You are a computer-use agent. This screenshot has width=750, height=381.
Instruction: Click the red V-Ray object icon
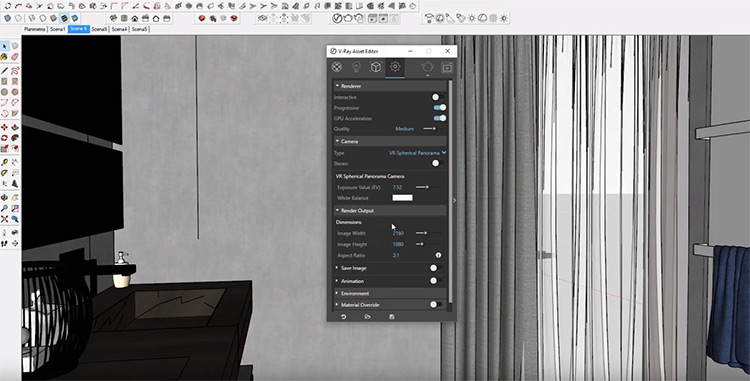[202, 18]
